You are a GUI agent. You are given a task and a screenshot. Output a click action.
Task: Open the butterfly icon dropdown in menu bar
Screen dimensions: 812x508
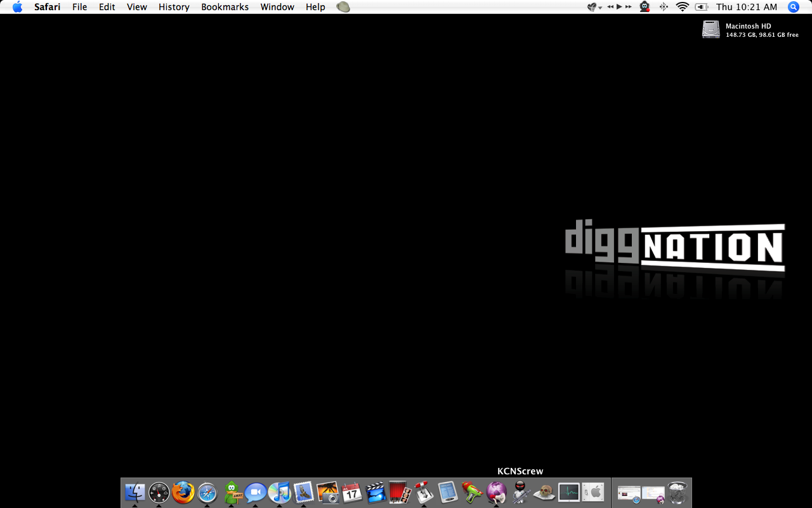pos(594,7)
